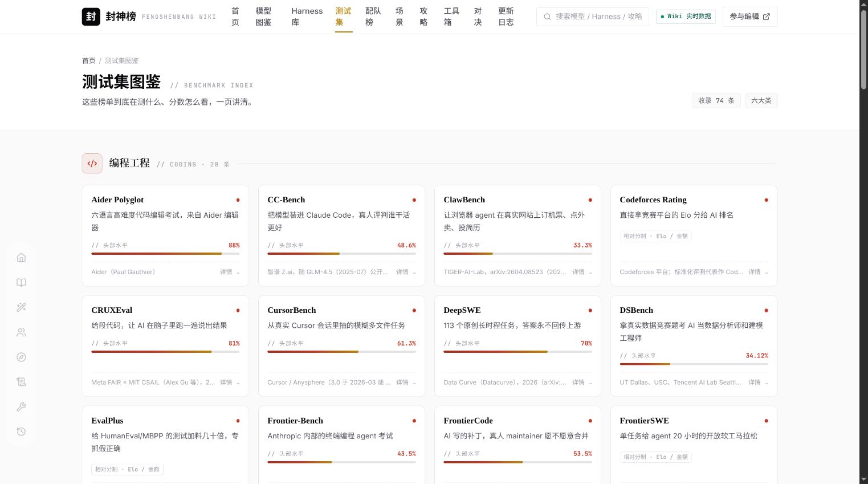Open 模型图鉴 navigation item
The height and width of the screenshot is (484, 868).
click(263, 17)
